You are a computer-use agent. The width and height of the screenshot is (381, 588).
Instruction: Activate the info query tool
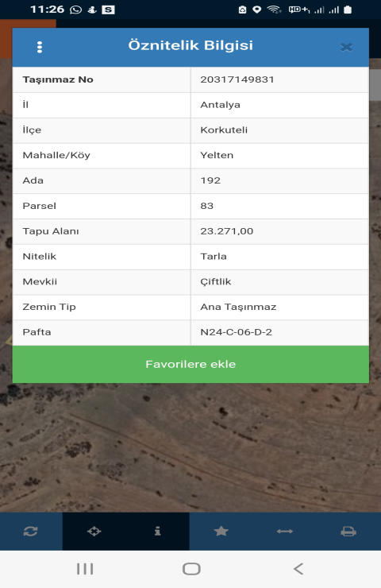tap(158, 531)
